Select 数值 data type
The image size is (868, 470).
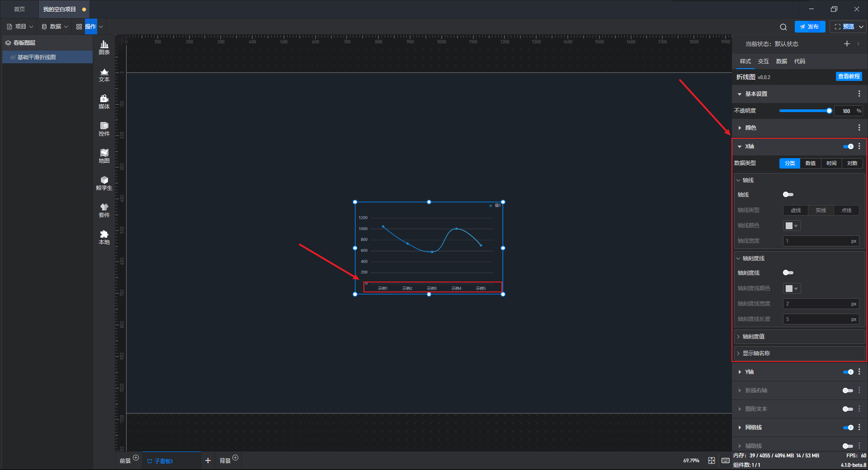pos(811,163)
